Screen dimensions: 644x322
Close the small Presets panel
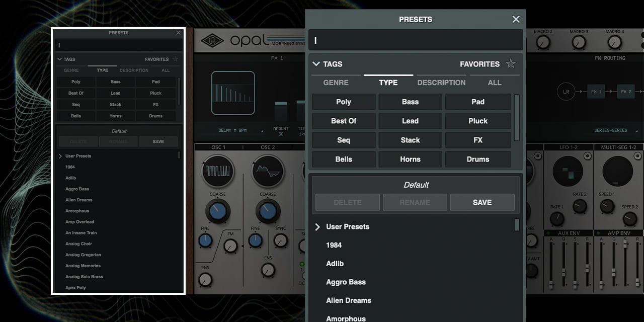(x=178, y=33)
